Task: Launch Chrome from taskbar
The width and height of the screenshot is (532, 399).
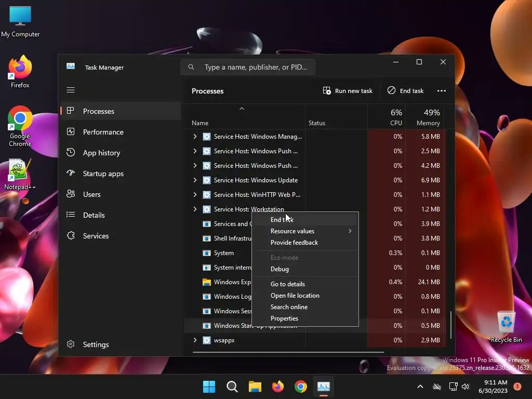Action: click(301, 387)
